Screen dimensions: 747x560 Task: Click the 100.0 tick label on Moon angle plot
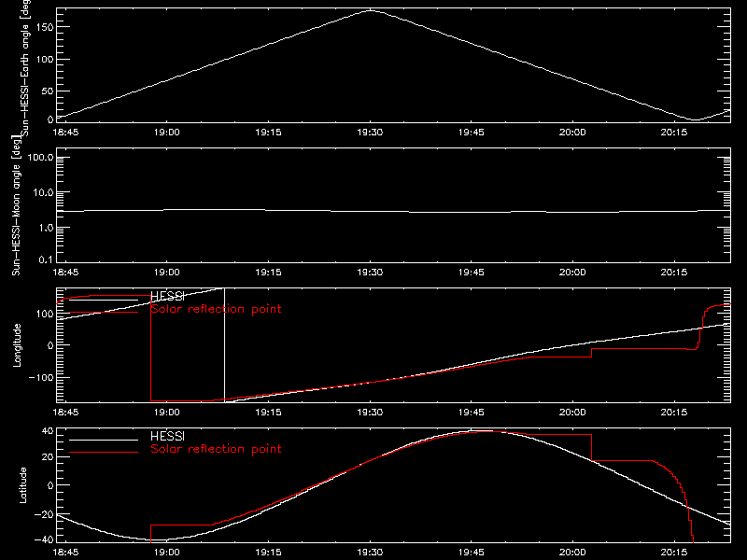point(41,158)
